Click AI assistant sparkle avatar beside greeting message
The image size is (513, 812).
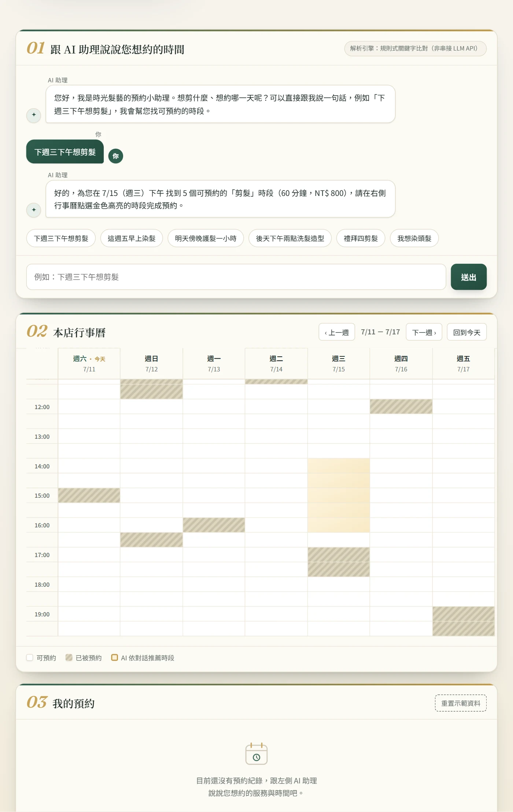coord(34,115)
